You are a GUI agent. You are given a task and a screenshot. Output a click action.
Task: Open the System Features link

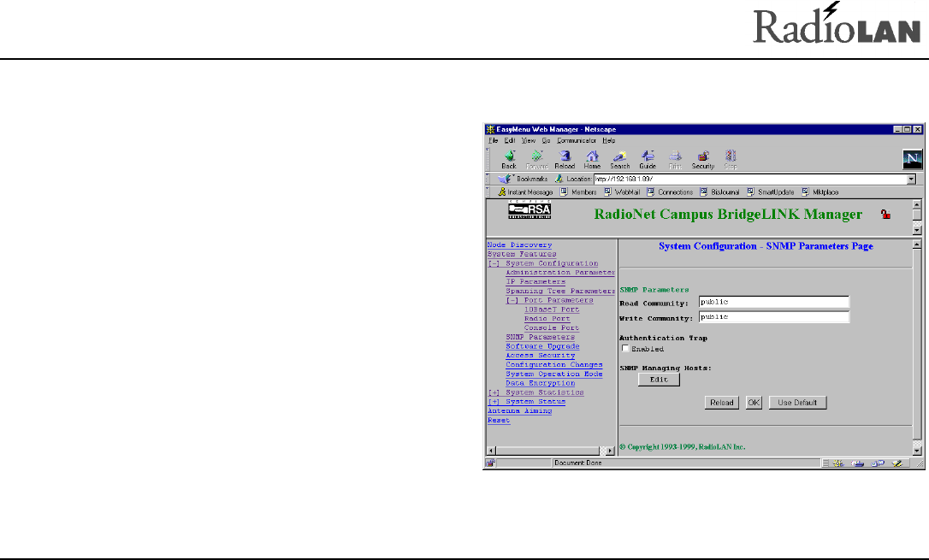click(522, 254)
